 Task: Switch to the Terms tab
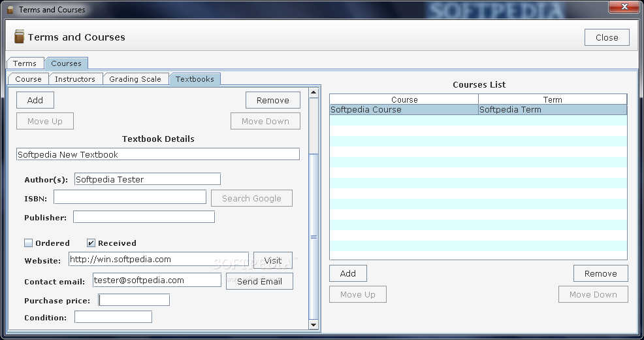coord(25,63)
